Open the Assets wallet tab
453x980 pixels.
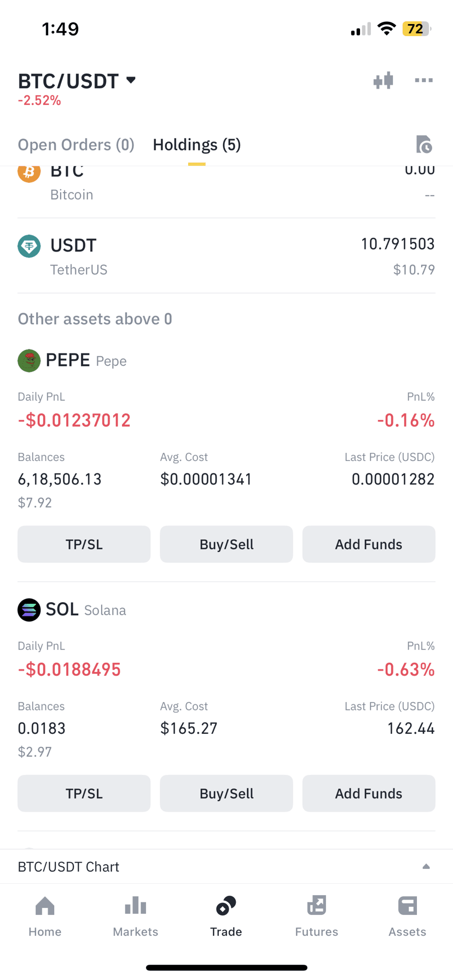407,917
